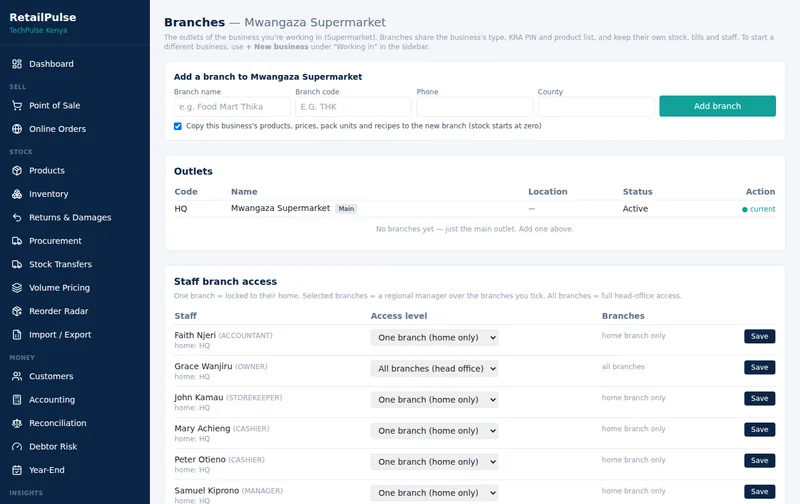Click the Online Orders menu label

pos(57,129)
